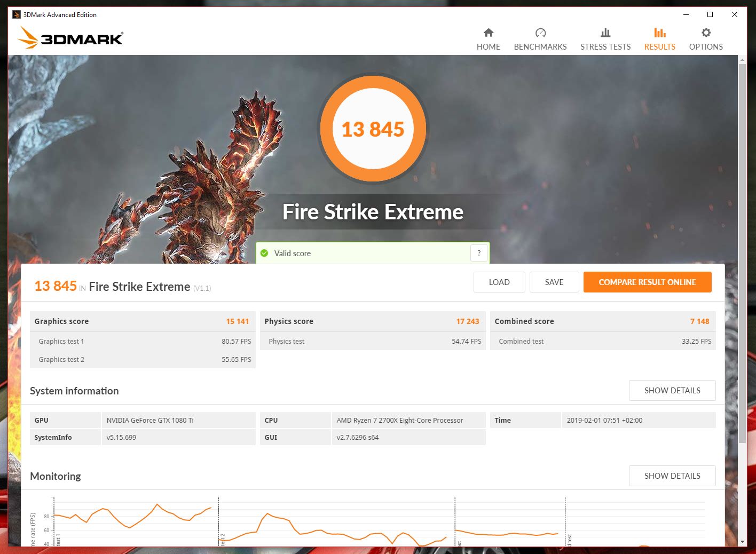This screenshot has height=554, width=756.
Task: Click Graphics test 1 row
Action: point(143,341)
